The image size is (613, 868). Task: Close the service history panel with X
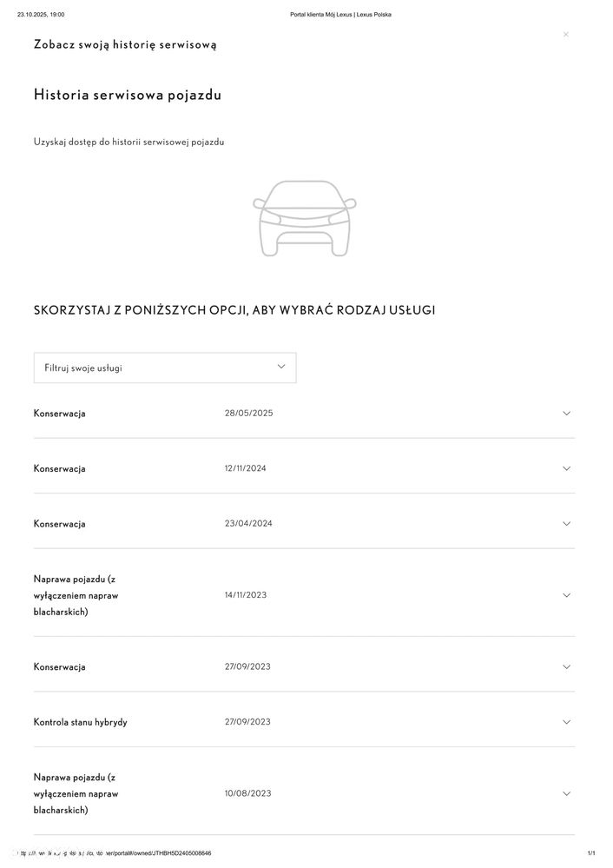coord(566,35)
